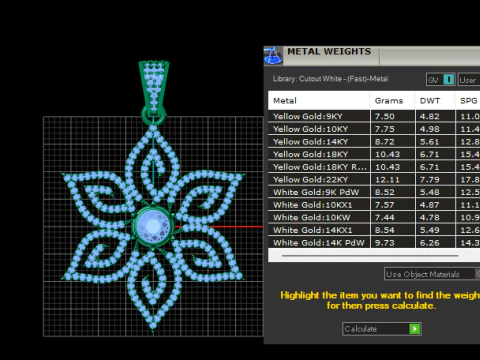
Task: Select the White Gold:10KX1 row
Action: 374,205
